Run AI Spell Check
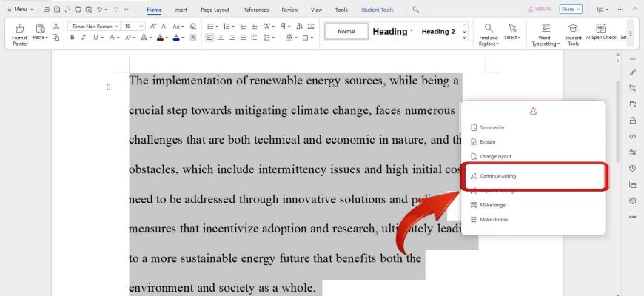Viewport: 644px width, 296px height. tap(600, 33)
